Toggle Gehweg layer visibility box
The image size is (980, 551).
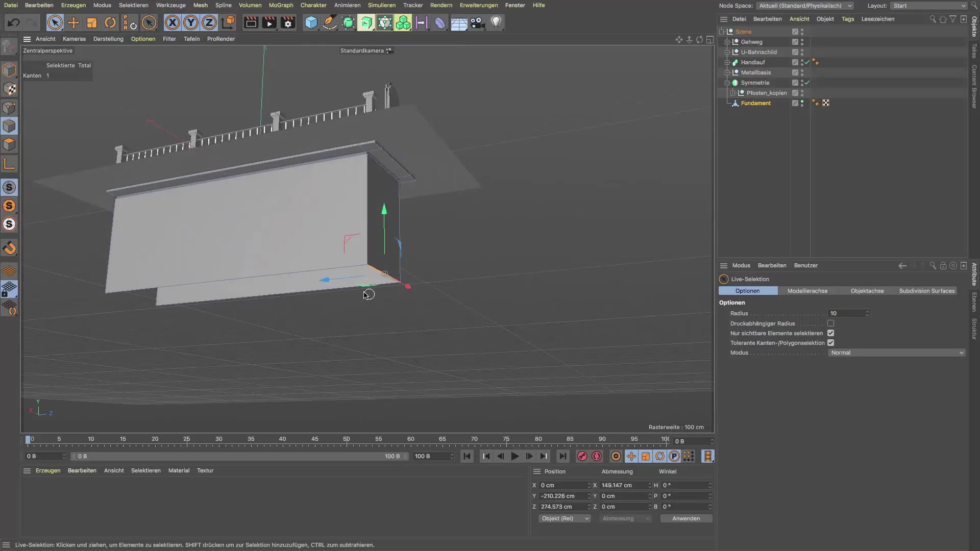click(x=795, y=42)
